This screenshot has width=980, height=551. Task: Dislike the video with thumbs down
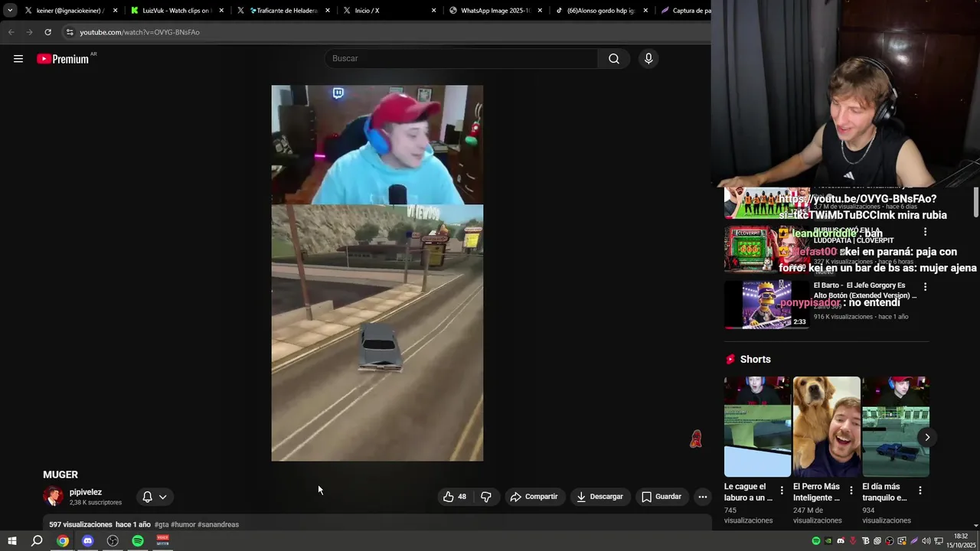(486, 497)
